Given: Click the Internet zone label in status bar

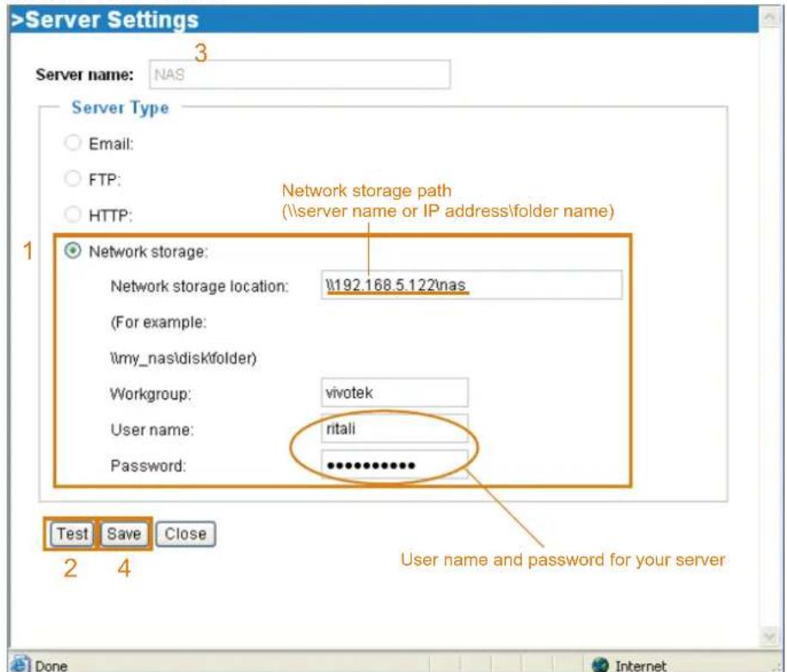Looking at the screenshot, I should point(641,666).
